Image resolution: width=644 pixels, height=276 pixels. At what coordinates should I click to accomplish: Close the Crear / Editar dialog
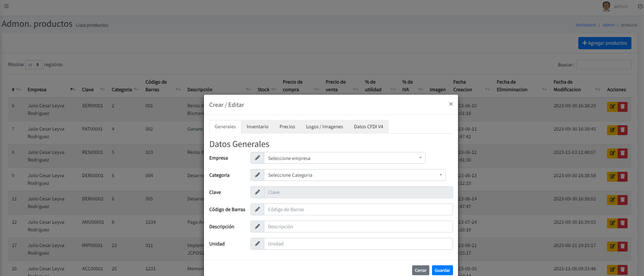(x=451, y=104)
